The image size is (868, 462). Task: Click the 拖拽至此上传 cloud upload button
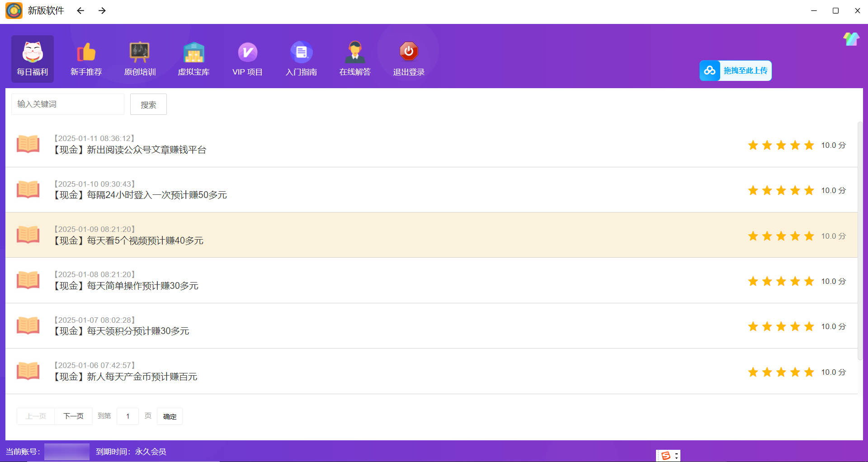click(x=736, y=71)
